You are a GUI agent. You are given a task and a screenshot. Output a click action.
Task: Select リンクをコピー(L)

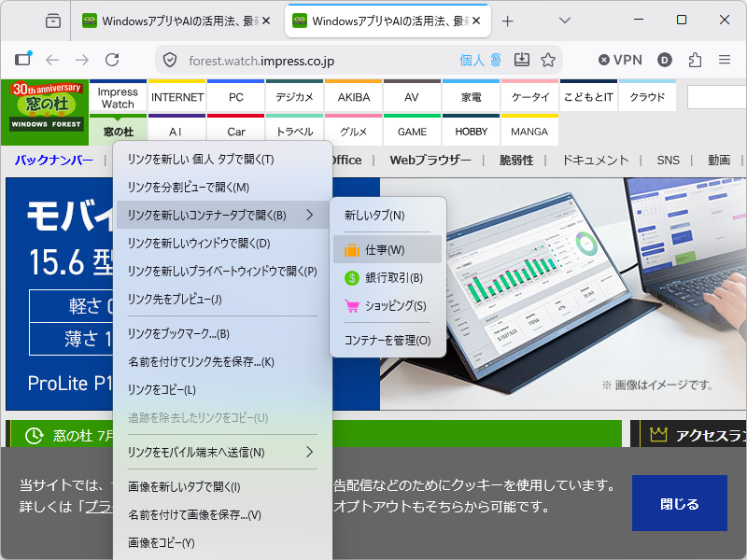[222, 390]
